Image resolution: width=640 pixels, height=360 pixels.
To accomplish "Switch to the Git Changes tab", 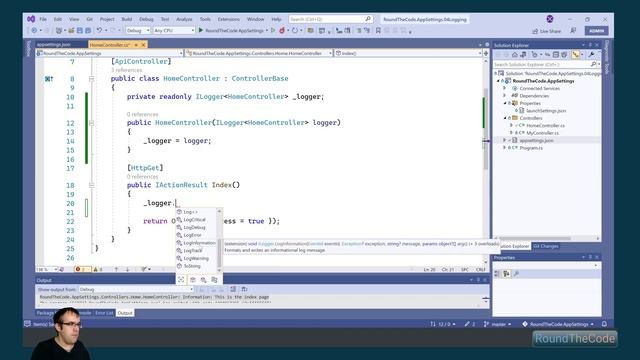I will [x=546, y=246].
